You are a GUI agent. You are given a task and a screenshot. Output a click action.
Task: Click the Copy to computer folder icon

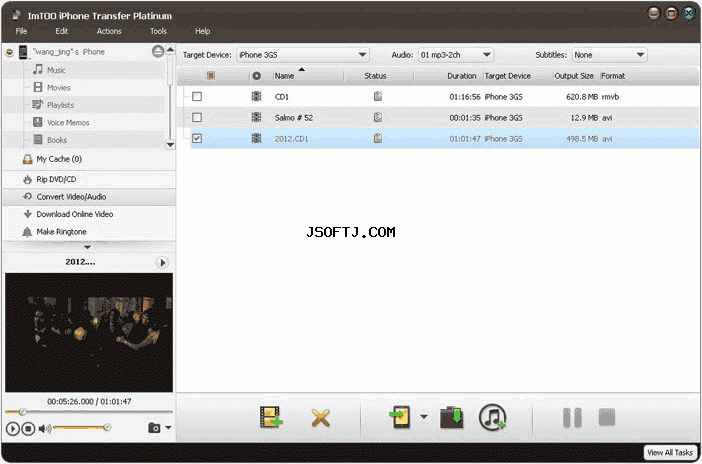coord(451,417)
